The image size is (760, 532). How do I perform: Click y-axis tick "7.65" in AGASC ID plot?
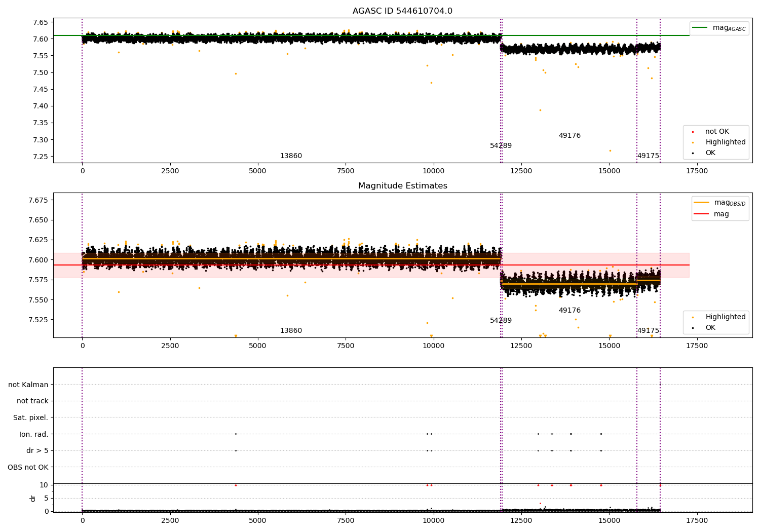pos(41,22)
